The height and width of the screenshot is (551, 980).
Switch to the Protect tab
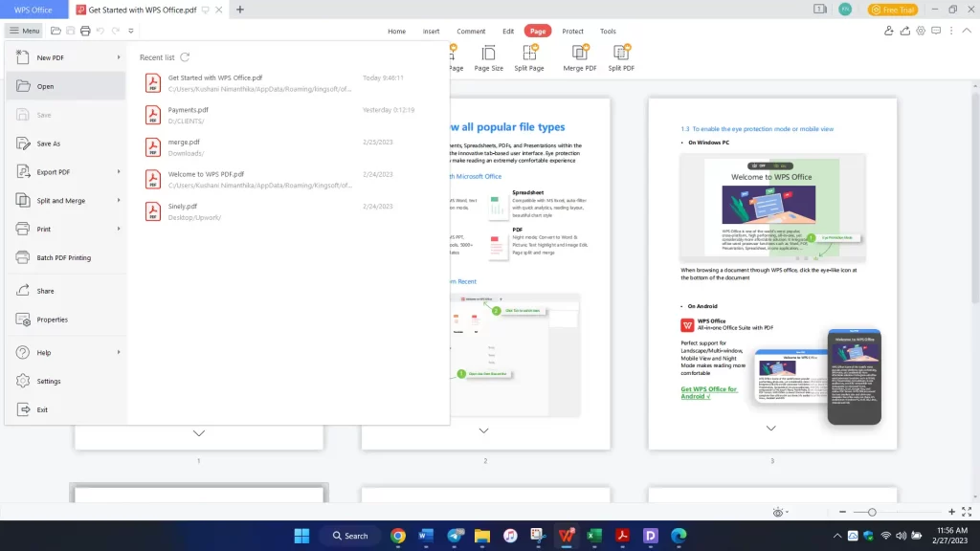click(x=572, y=31)
